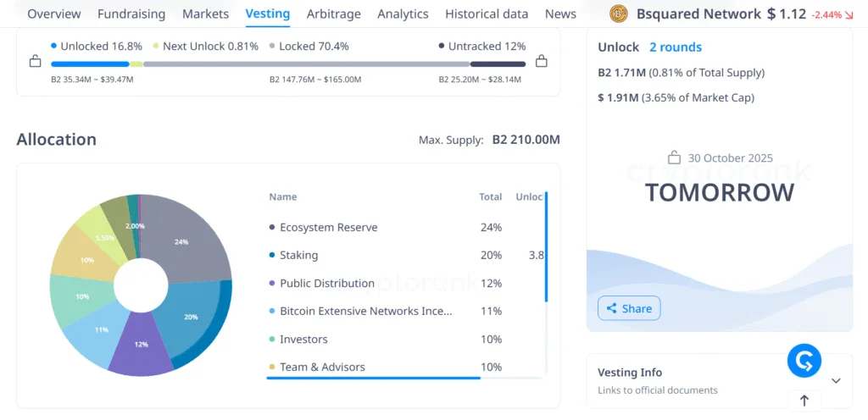Open the 2 rounds unlock selector
Image resolution: width=868 pixels, height=420 pixels.
[675, 47]
